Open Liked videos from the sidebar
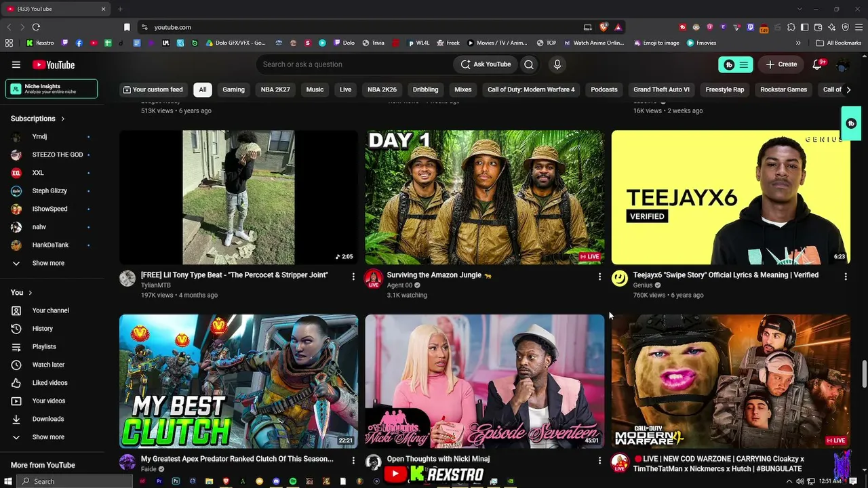Viewport: 868px width, 488px height. [49, 383]
